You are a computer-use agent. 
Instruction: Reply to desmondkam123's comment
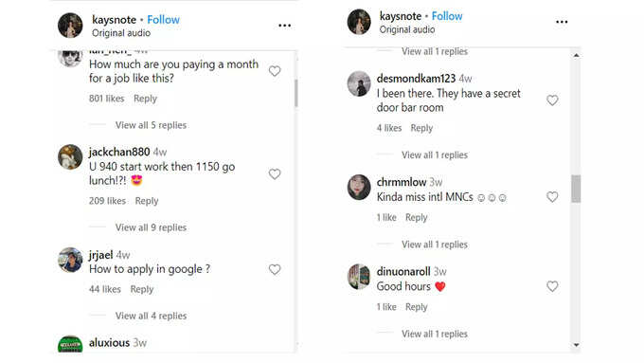point(421,128)
